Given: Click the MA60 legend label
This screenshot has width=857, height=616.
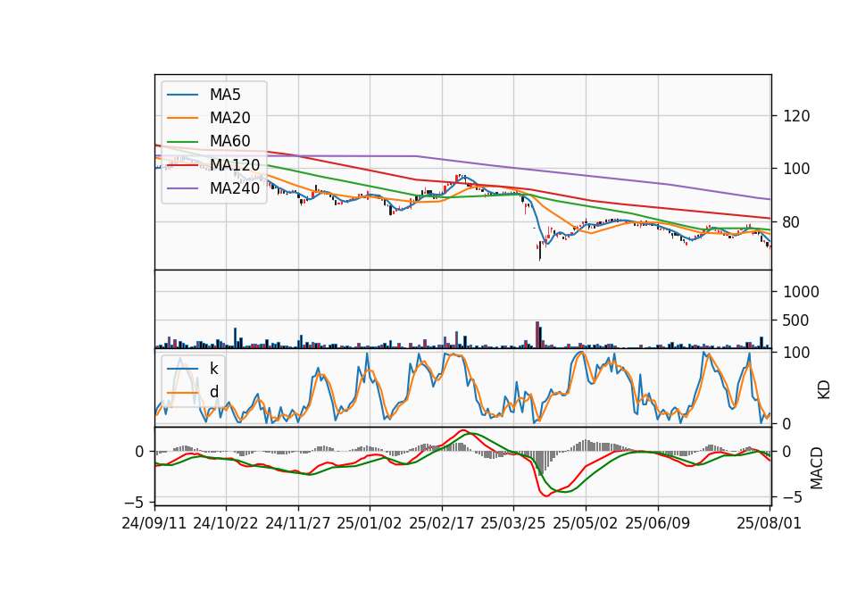Looking at the screenshot, I should pos(229,142).
